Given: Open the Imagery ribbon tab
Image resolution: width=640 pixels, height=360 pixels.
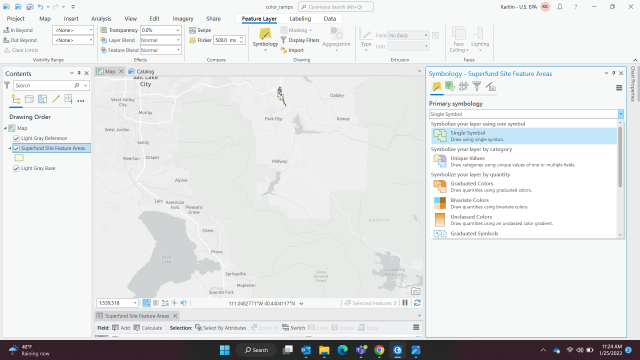Looking at the screenshot, I should [182, 19].
